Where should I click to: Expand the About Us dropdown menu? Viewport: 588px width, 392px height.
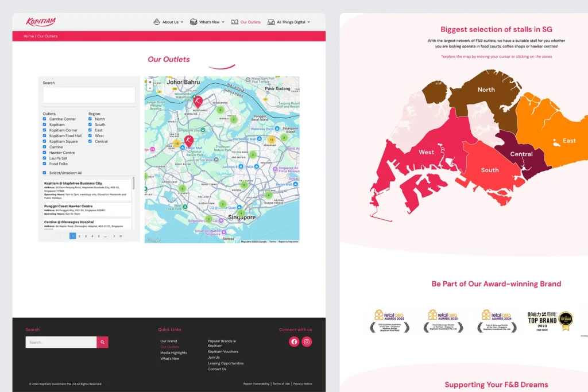coord(168,22)
